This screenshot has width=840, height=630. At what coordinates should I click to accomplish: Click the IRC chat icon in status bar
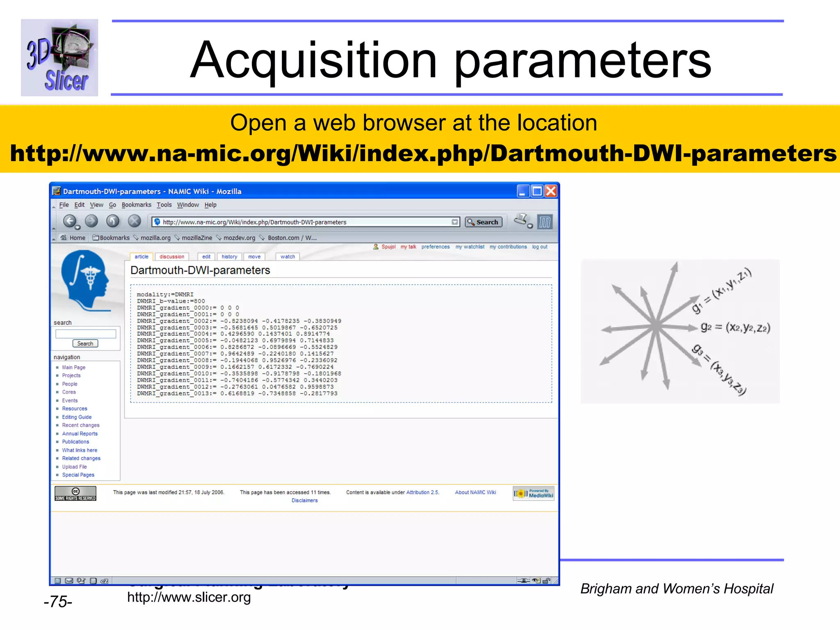[105, 581]
